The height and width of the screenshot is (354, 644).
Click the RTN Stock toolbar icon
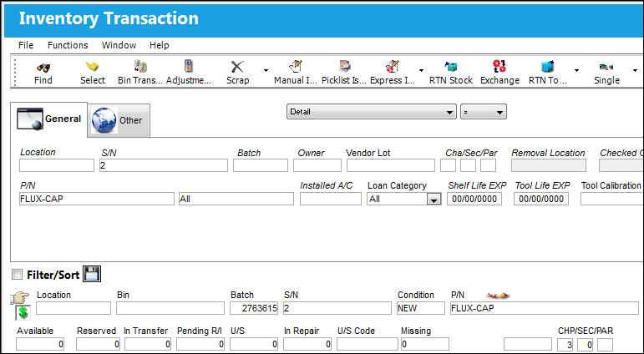tap(451, 67)
